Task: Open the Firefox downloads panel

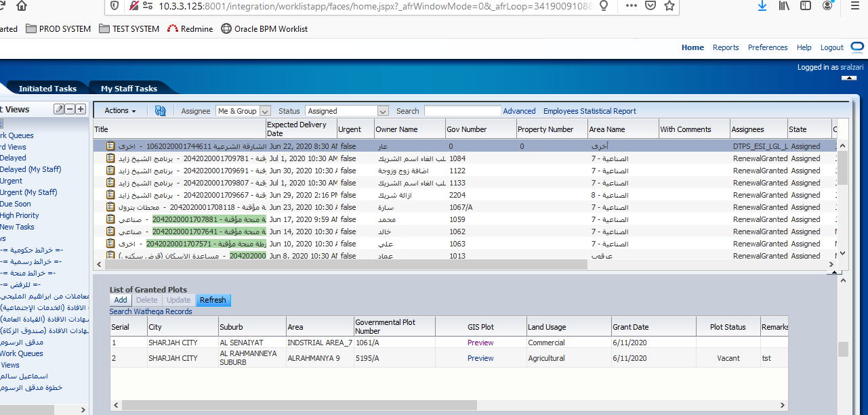Action: [x=762, y=5]
